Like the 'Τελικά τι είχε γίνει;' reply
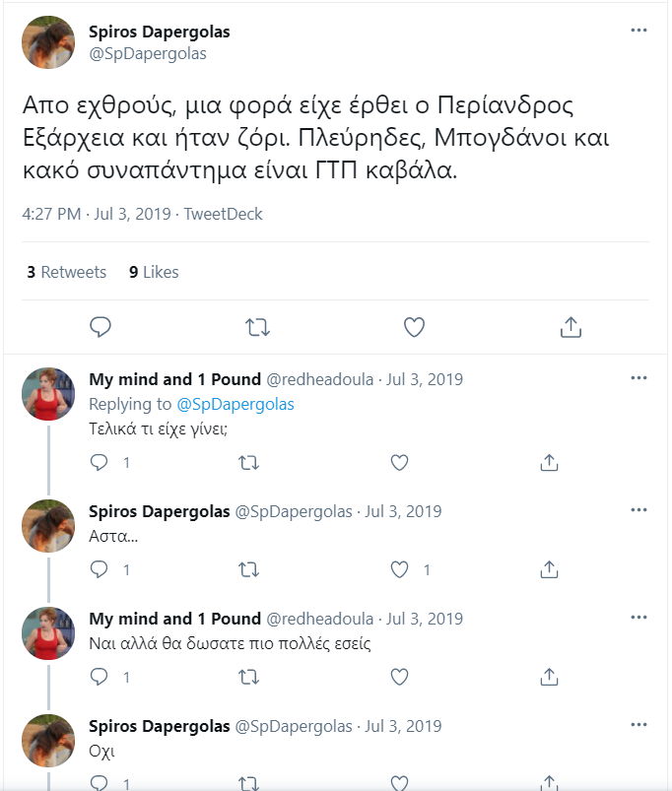 point(399,462)
